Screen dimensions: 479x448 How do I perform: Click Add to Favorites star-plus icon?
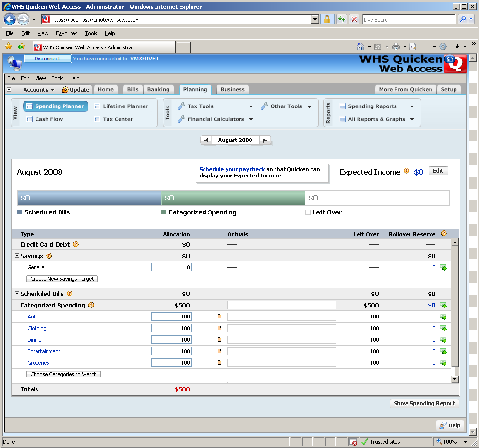tap(22, 47)
